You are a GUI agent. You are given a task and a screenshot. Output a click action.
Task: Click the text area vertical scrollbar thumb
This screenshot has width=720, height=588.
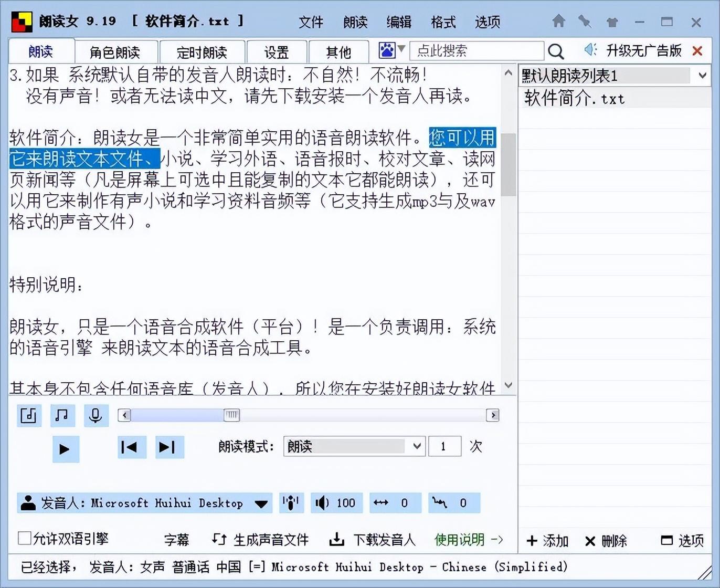pos(508,164)
